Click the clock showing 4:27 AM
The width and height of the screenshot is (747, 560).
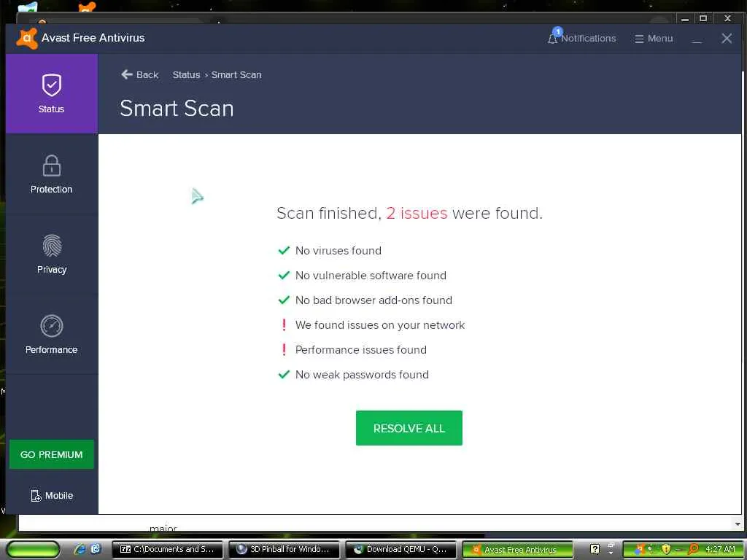(720, 549)
